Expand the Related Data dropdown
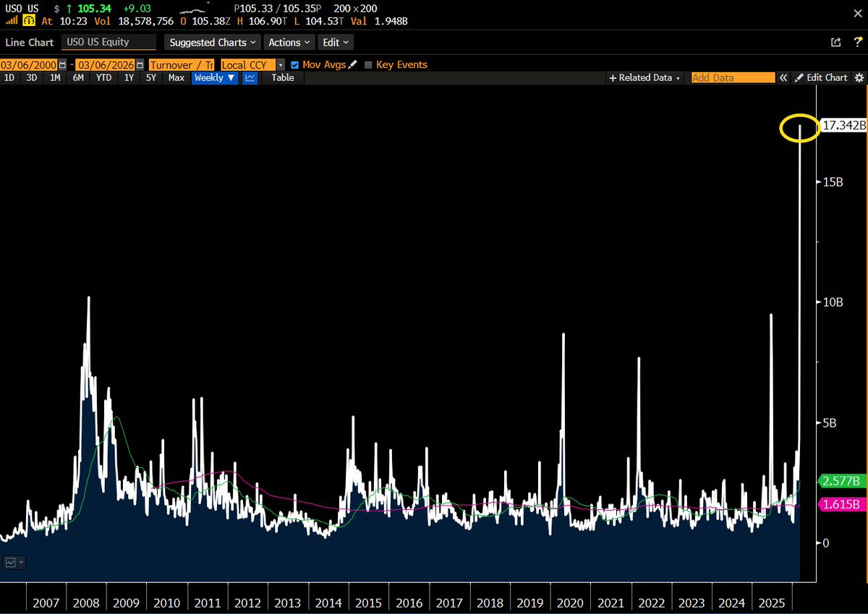 [x=644, y=77]
